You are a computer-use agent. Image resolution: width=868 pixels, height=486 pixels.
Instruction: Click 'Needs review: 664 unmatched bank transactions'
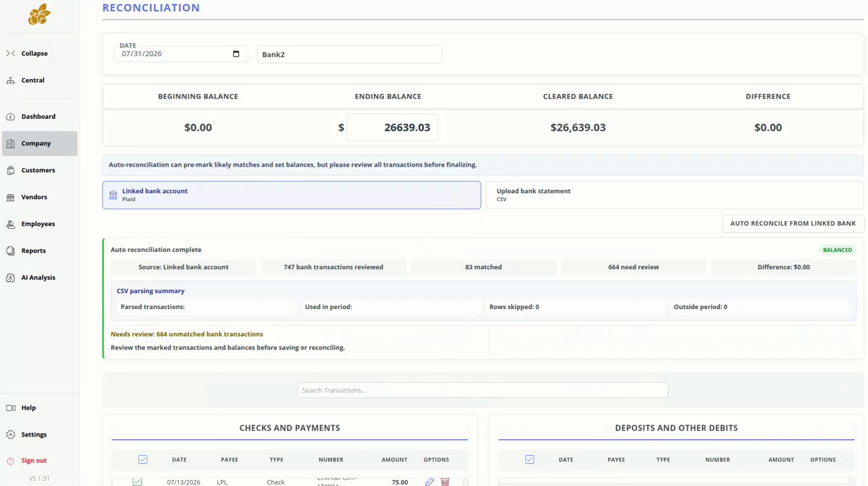coord(187,334)
